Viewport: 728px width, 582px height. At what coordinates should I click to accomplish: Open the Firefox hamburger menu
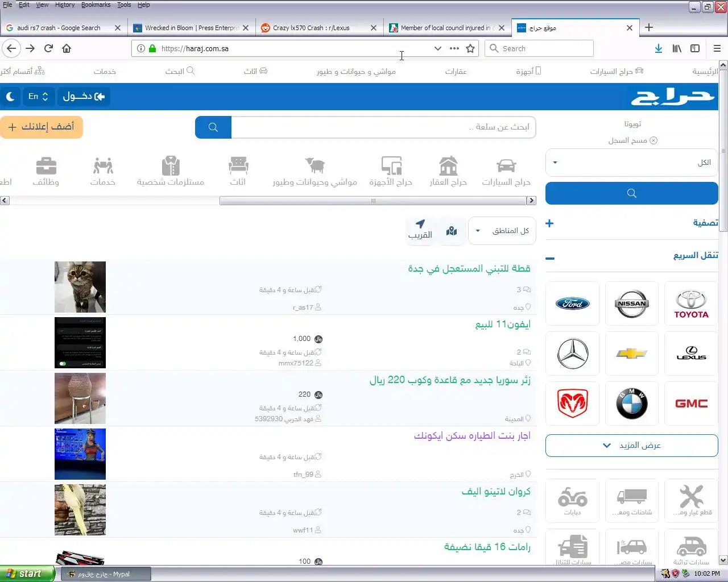pyautogui.click(x=717, y=48)
